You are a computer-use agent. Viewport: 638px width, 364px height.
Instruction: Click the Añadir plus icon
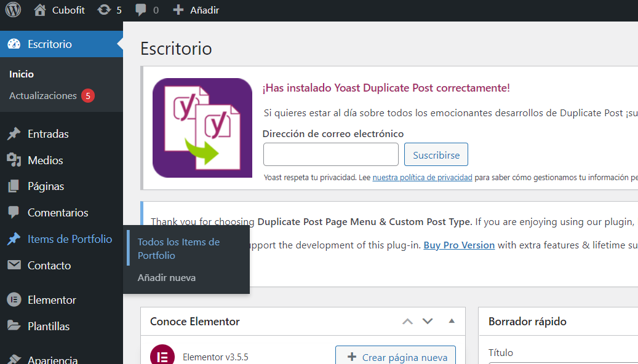click(x=178, y=10)
